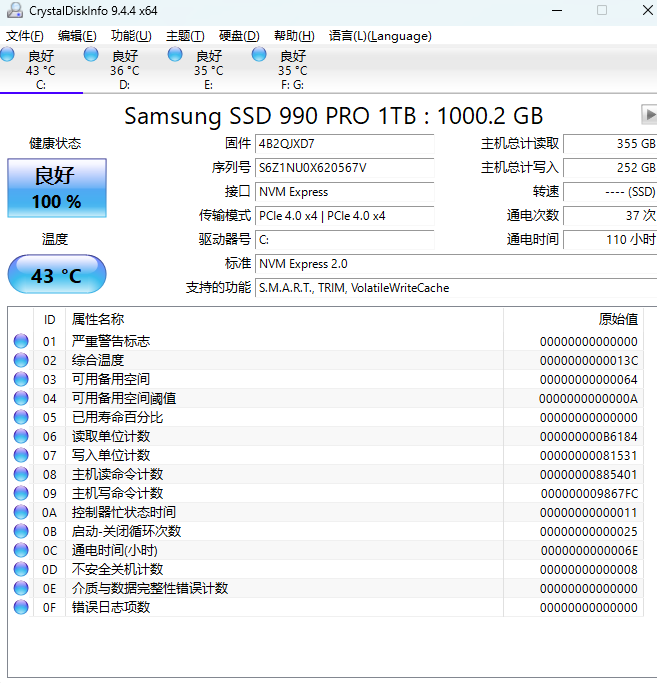Select the 严重警告标志 attribute name
Image resolution: width=657 pixels, height=683 pixels.
tap(111, 341)
